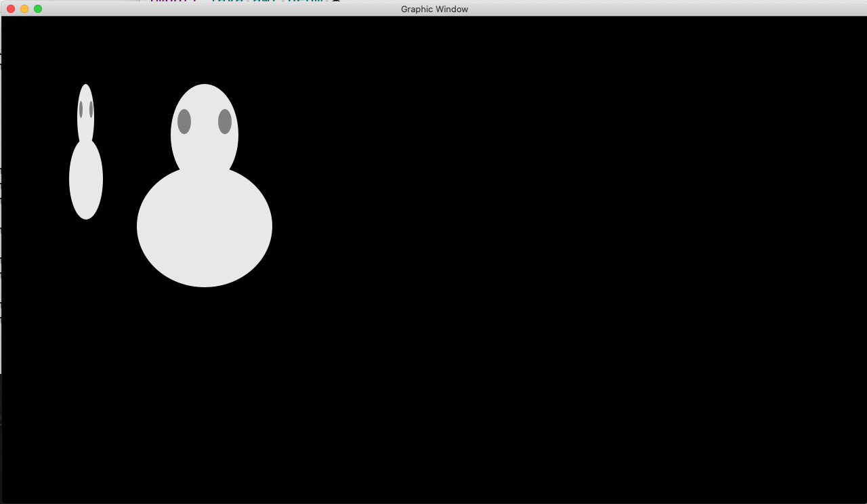Close the Graphic Window with the red button
This screenshot has height=504, width=867.
click(11, 9)
